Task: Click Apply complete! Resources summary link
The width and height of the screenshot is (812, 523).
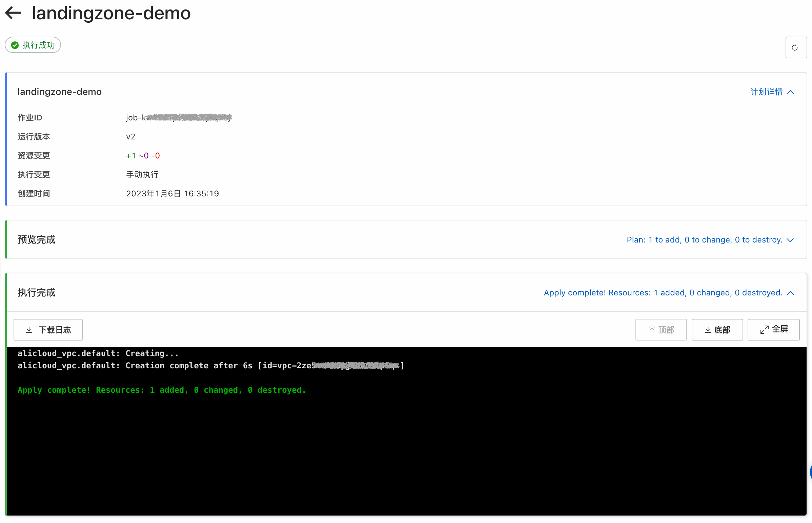Action: pyautogui.click(x=663, y=292)
